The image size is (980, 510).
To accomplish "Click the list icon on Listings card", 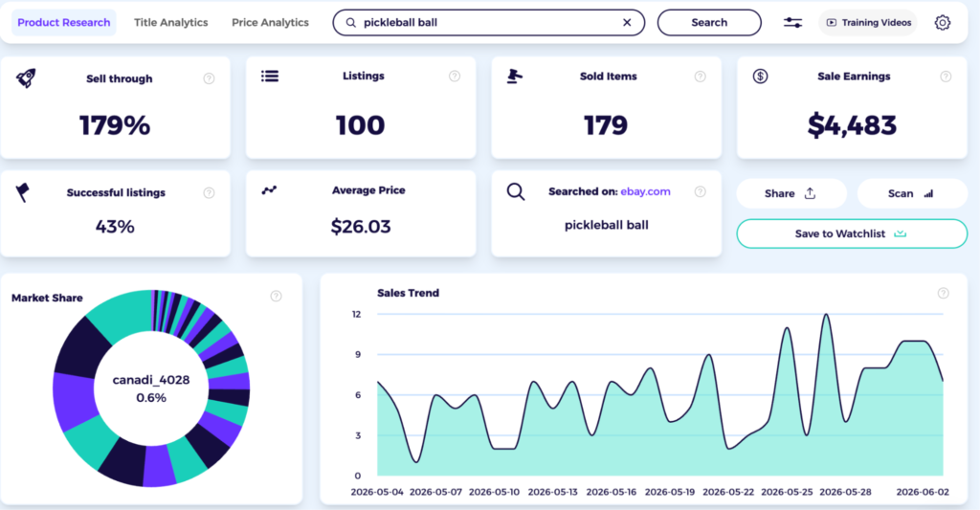I will coord(270,77).
